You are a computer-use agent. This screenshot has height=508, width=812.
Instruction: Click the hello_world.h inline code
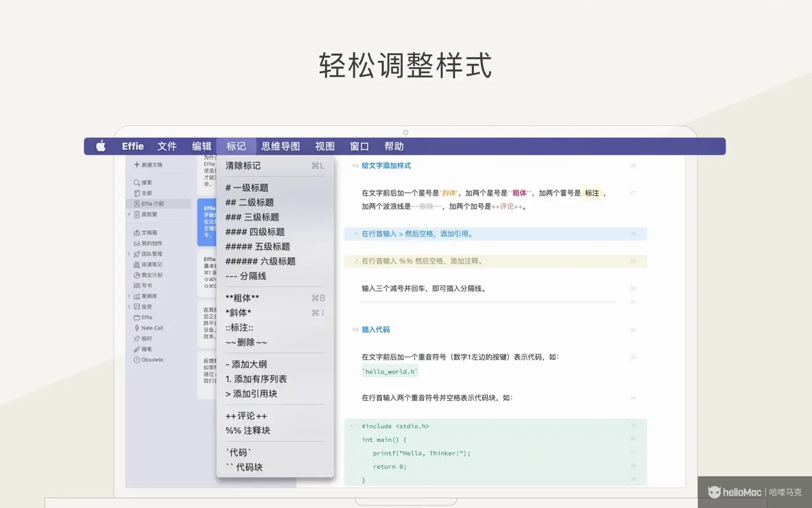390,371
